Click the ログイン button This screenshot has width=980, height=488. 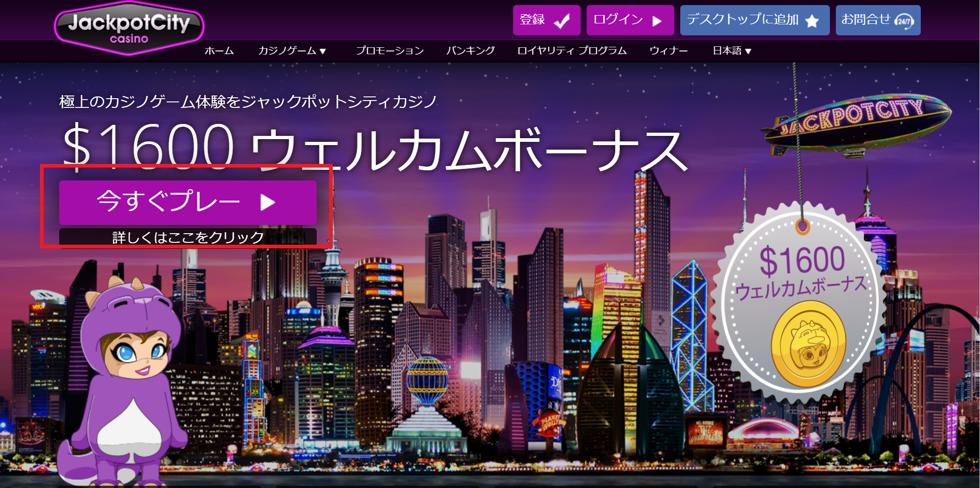pos(630,20)
